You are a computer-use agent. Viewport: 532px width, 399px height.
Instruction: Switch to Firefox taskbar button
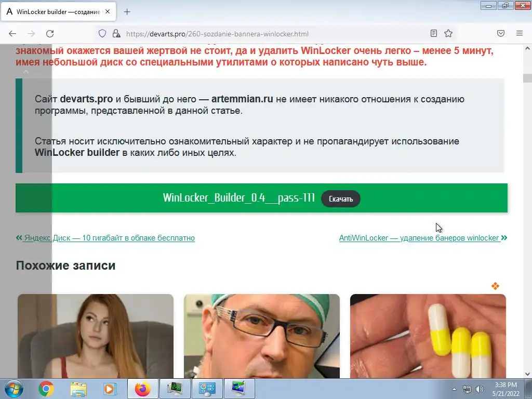point(142,389)
